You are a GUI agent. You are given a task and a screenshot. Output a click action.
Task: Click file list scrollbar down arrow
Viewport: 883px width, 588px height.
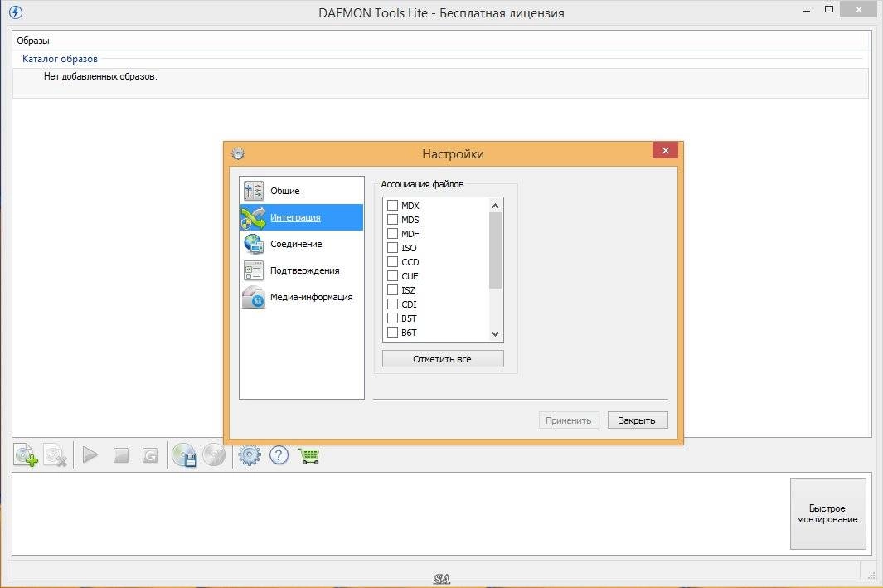pyautogui.click(x=495, y=333)
